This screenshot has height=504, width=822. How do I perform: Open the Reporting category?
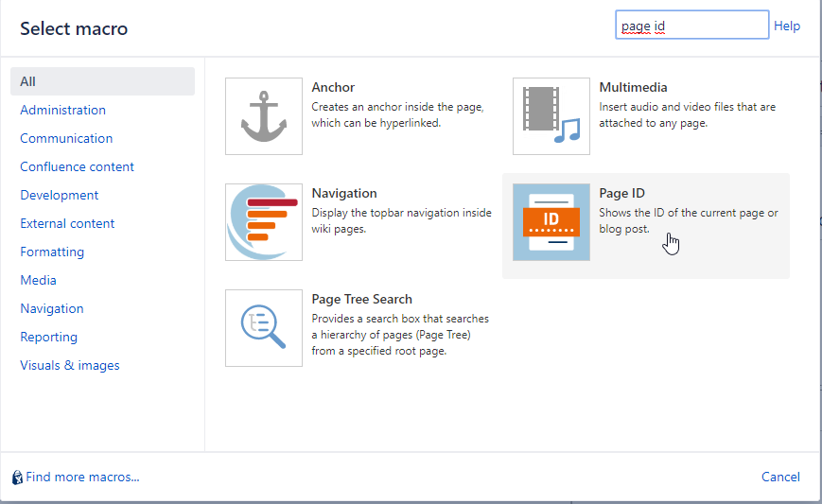(x=48, y=337)
